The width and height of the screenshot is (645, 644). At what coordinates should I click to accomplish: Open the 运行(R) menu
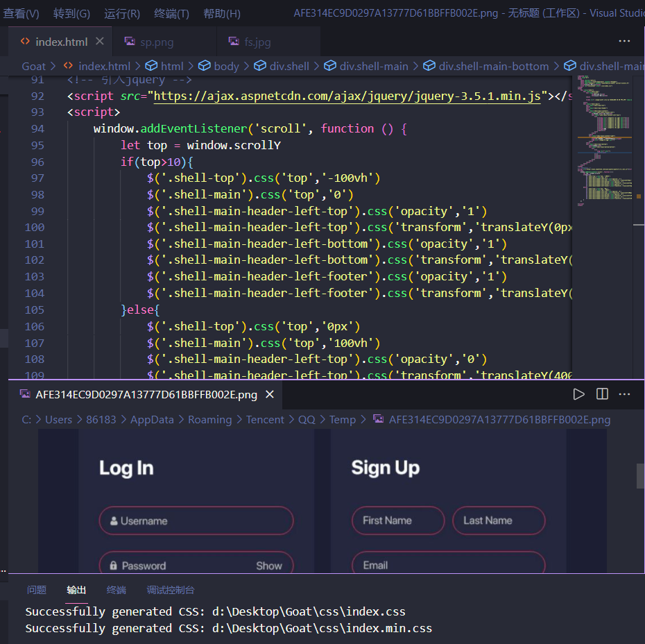122,13
